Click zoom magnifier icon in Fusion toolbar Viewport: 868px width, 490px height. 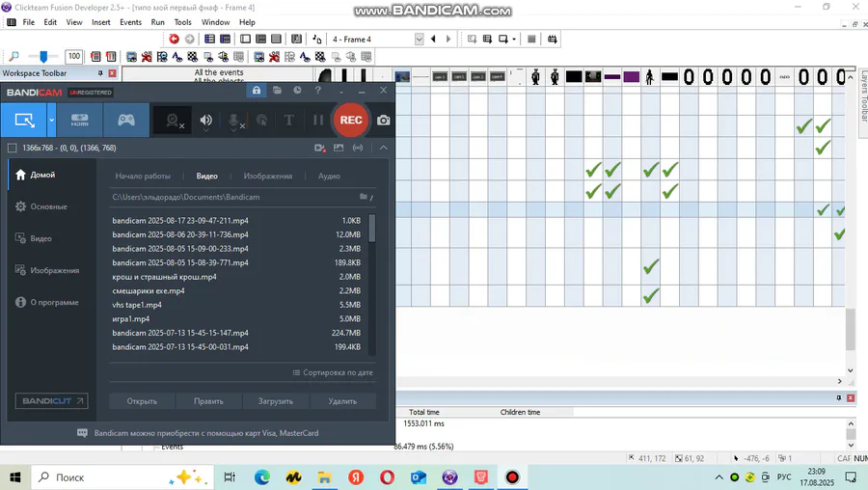(x=14, y=57)
